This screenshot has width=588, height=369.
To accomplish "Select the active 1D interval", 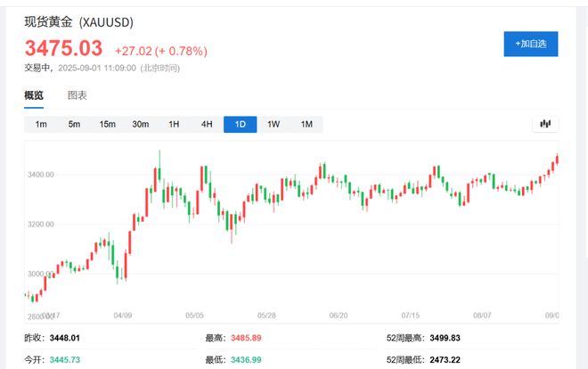I will click(240, 124).
